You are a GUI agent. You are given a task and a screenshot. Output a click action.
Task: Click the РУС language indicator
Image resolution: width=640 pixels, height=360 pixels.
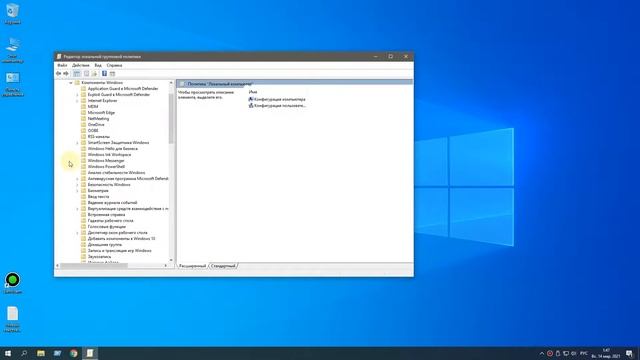click(x=584, y=353)
